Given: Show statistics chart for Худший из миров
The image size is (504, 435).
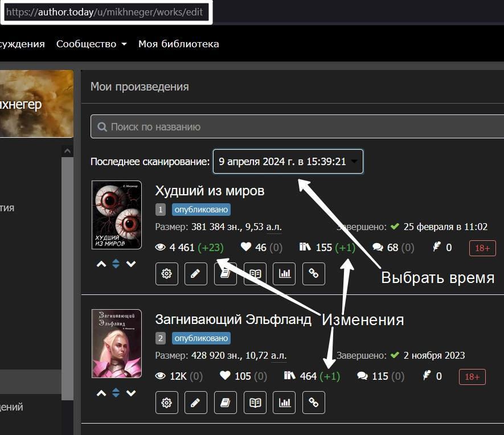Looking at the screenshot, I should (x=284, y=274).
